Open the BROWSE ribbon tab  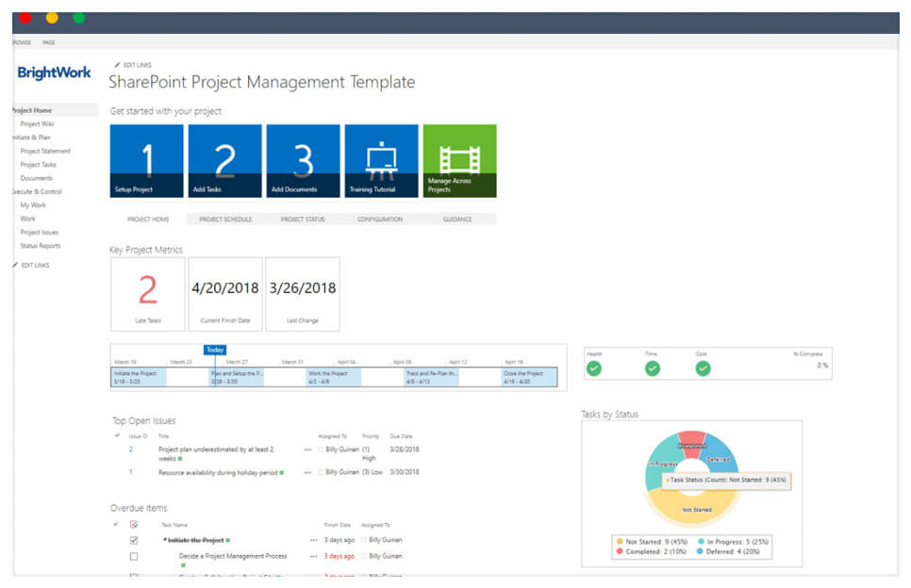(x=22, y=42)
